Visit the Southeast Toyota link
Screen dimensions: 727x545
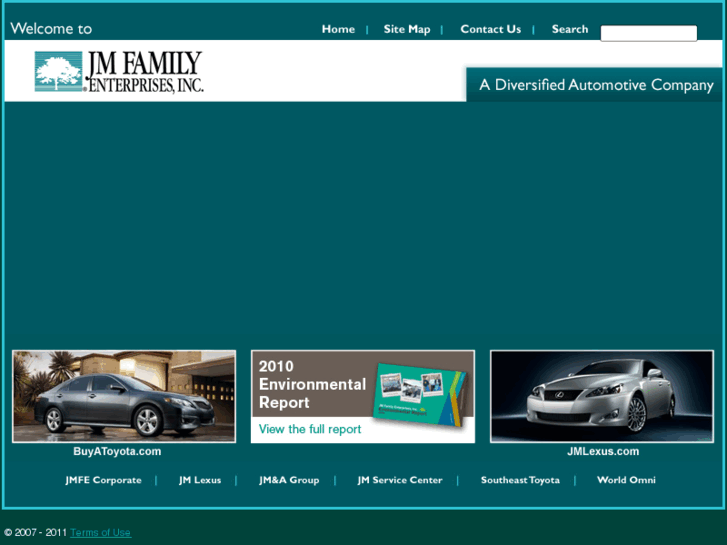coord(520,480)
